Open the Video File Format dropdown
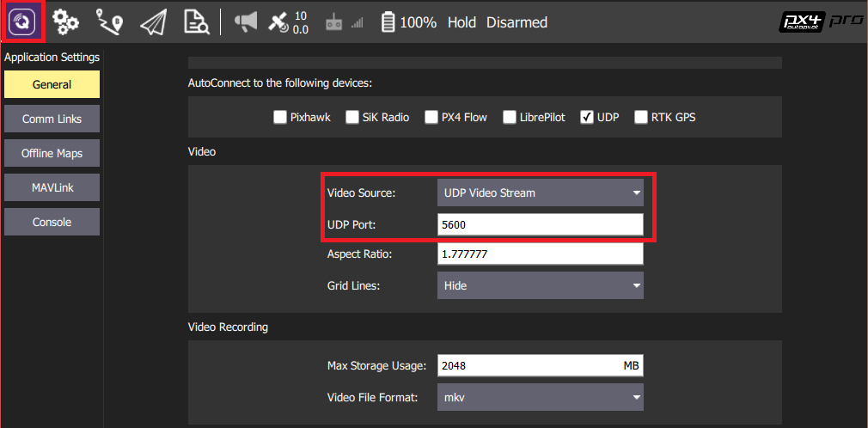This screenshot has height=428, width=868. (x=540, y=397)
